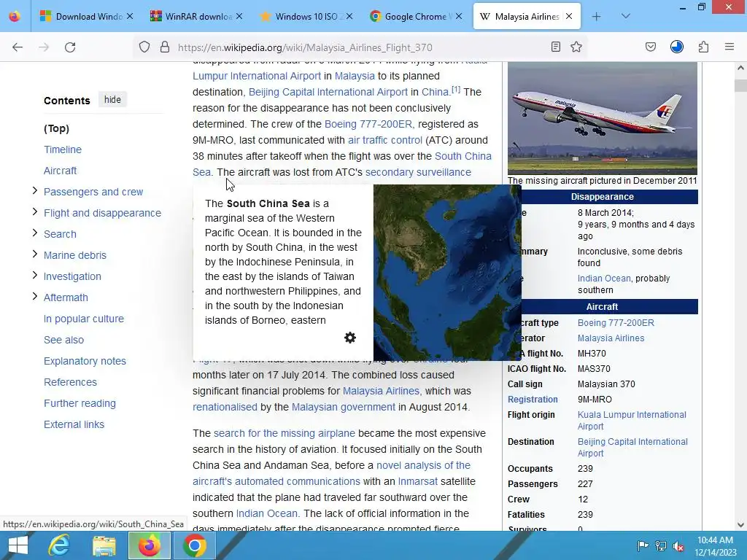Open air traffic control link
This screenshot has height=560, width=747.
click(x=385, y=140)
